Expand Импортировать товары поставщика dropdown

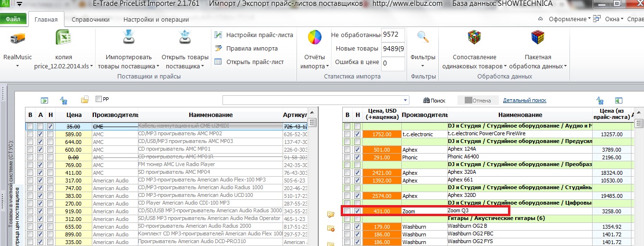[158, 66]
